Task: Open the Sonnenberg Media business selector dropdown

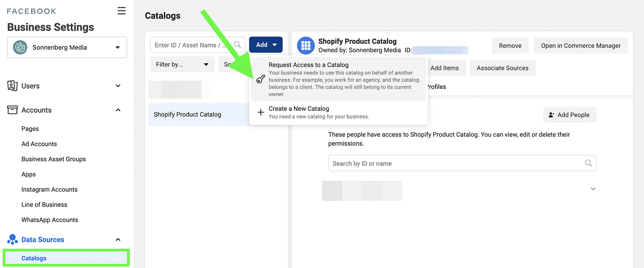Action: click(67, 47)
